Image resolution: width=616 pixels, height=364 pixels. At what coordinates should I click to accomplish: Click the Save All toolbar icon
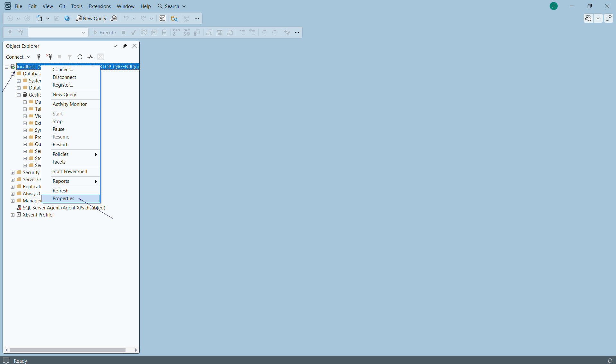click(x=67, y=18)
